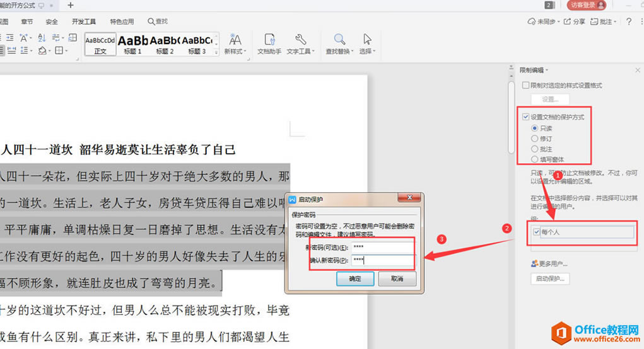Screen dimensions: 644x349
Task: Open the 开发工具 menu tab
Action: [x=84, y=22]
